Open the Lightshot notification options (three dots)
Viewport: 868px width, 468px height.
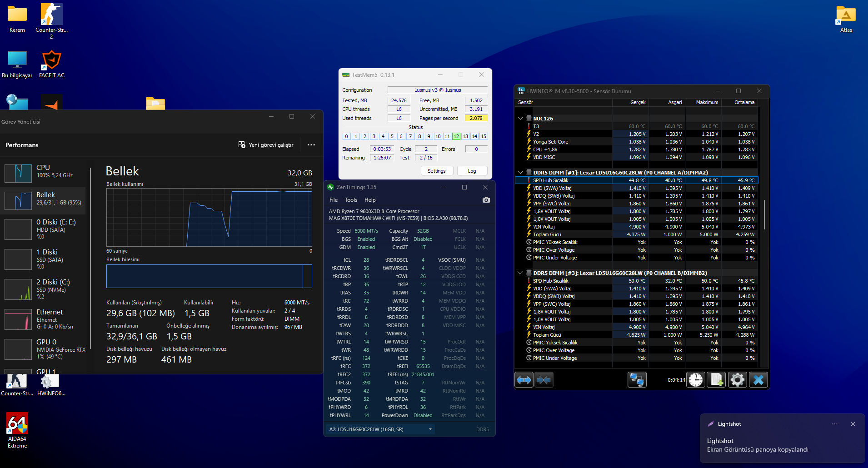[835, 424]
